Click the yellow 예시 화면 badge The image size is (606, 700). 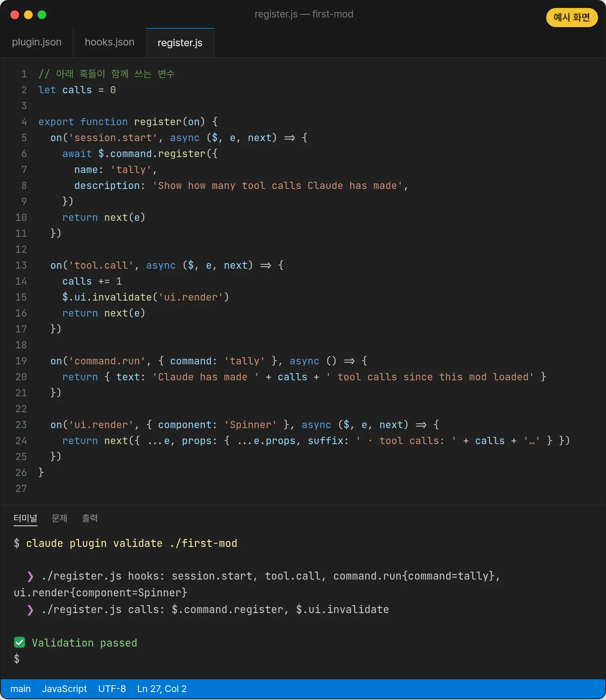[572, 18]
